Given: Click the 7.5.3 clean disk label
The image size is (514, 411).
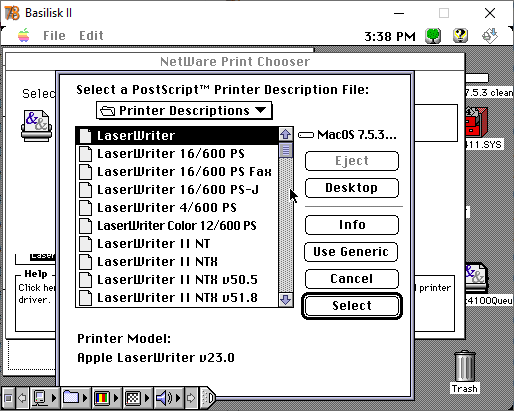Looking at the screenshot, I should [489, 92].
